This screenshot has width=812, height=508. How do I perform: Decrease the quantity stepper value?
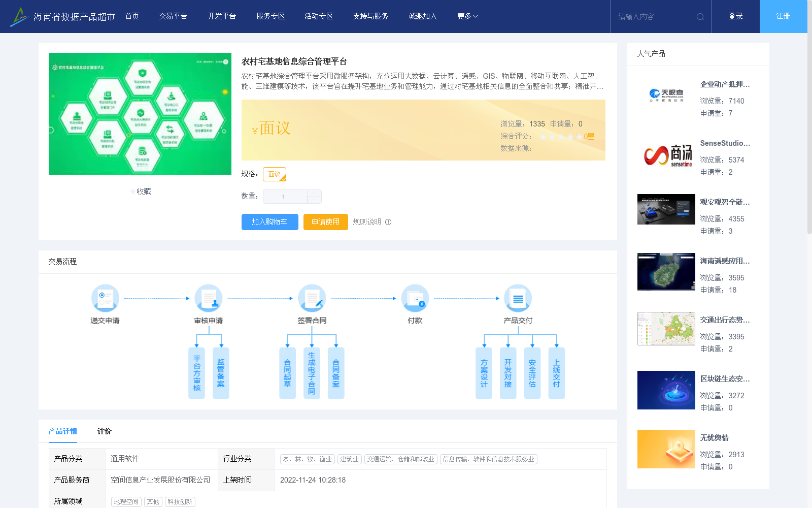314,200
